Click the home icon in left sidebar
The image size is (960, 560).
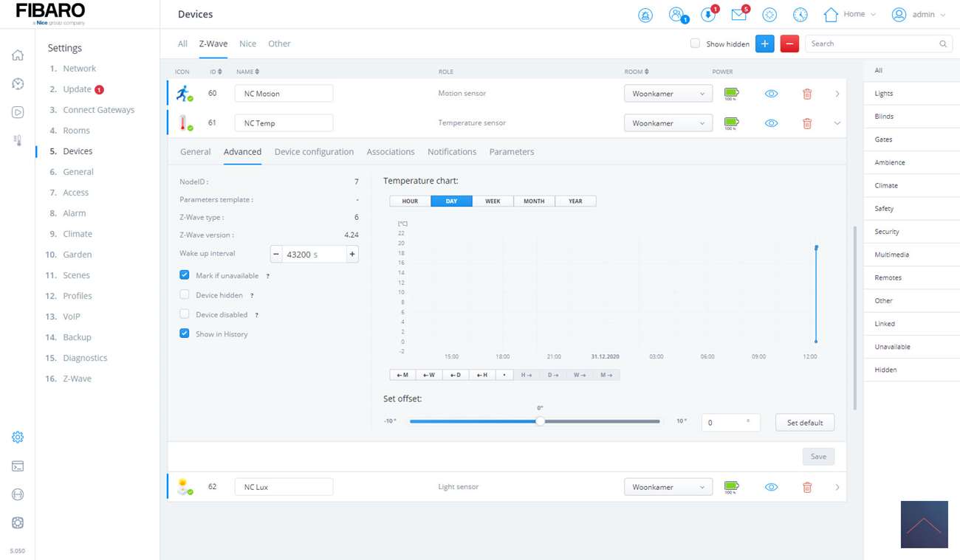pyautogui.click(x=18, y=55)
